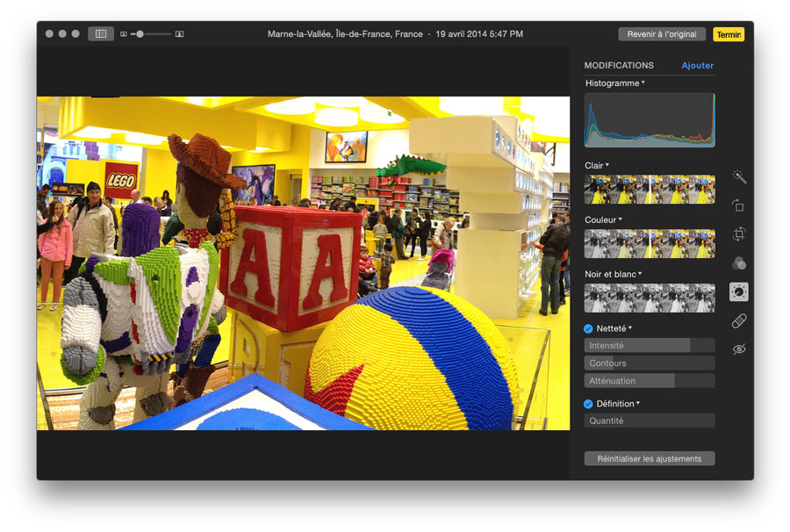Screen dimensions: 790x532
Task: Expand the Définition options arrow
Action: 638,403
